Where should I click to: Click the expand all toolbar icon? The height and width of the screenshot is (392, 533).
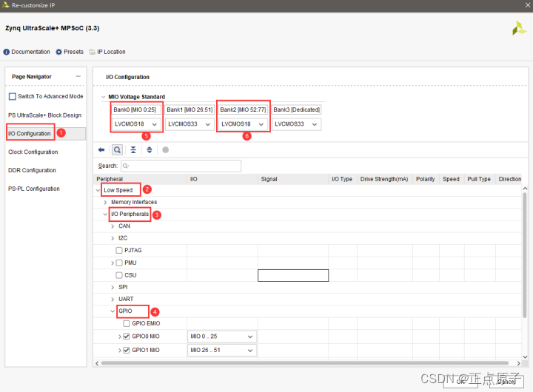click(150, 150)
